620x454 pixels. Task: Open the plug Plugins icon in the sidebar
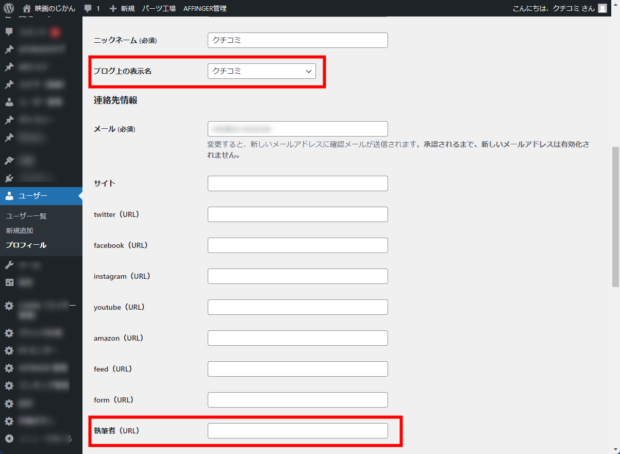9,178
